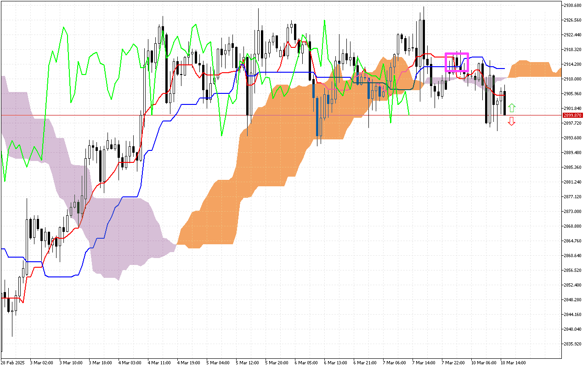Pick the 3 Mar 18:00 timestamp
Screen dimensions: 588x368
100,362
